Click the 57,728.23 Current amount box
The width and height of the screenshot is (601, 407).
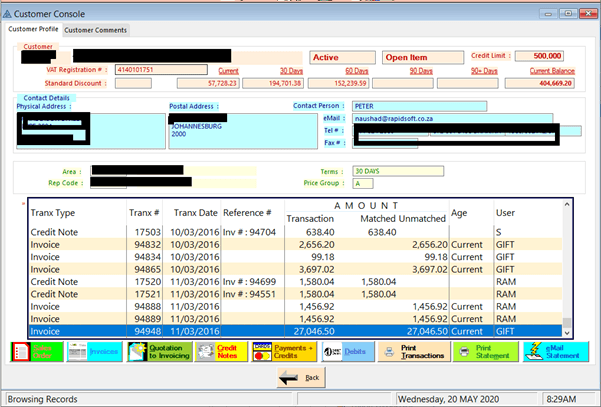(208, 83)
